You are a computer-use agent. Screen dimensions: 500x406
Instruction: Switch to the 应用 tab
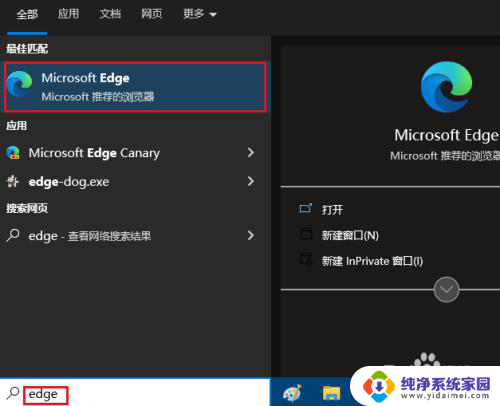(68, 14)
